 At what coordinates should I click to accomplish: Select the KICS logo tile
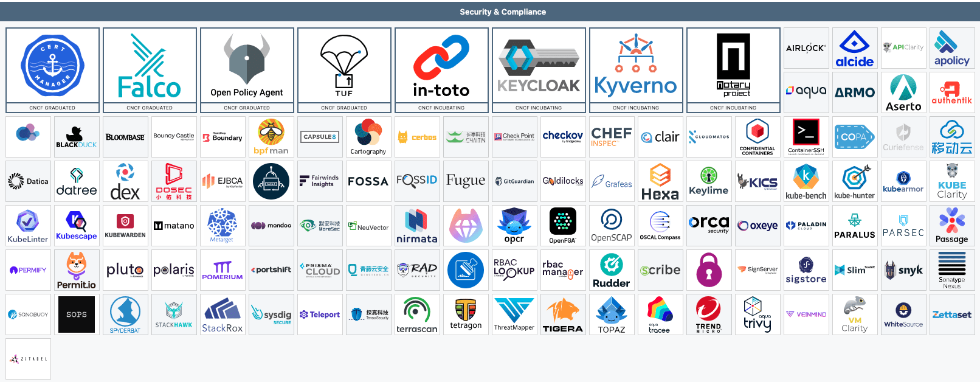[x=757, y=181]
